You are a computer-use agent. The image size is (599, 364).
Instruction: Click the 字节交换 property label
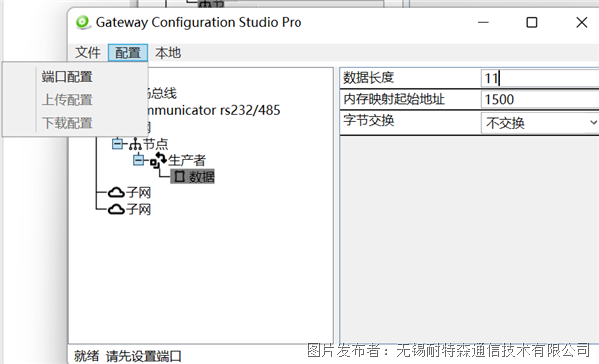pos(369,121)
